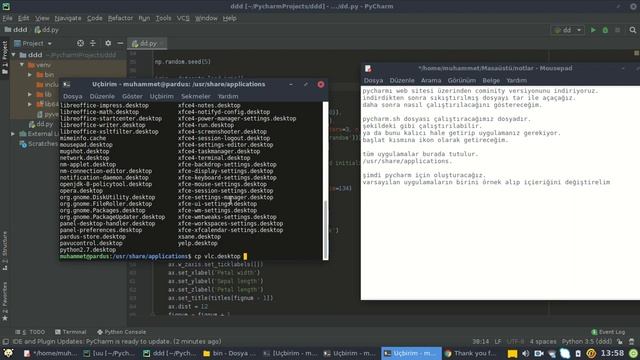Viewport: 640px width, 360px height.
Task: Click the network tray icon
Action: 552,353
